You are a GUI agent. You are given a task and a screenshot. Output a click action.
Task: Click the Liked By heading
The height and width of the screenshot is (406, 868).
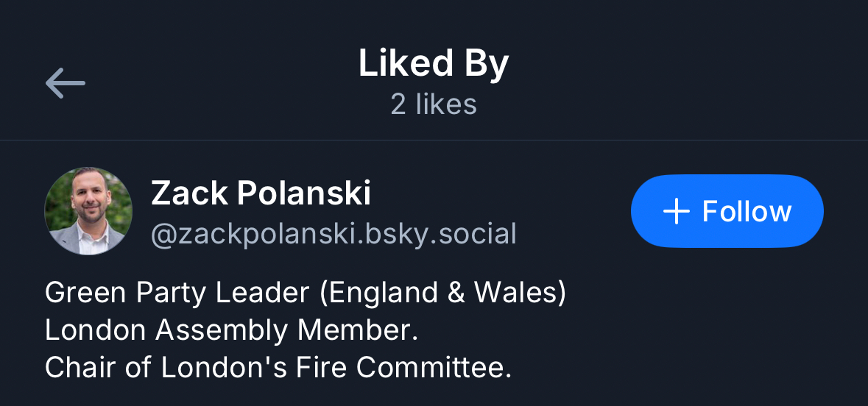coord(434,64)
